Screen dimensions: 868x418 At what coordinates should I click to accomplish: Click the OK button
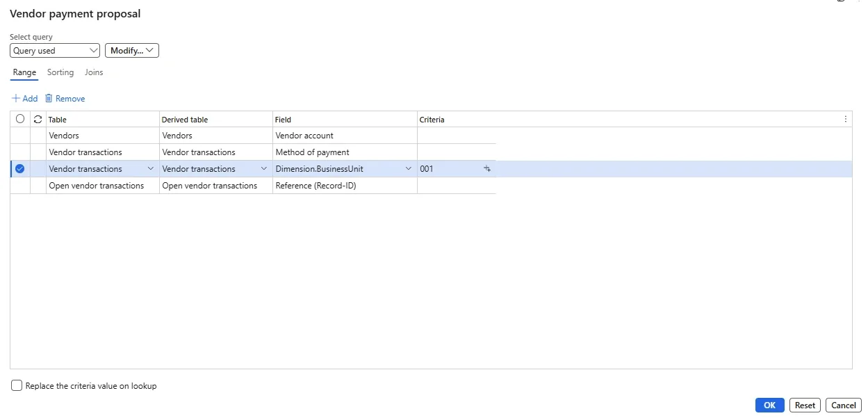click(770, 405)
